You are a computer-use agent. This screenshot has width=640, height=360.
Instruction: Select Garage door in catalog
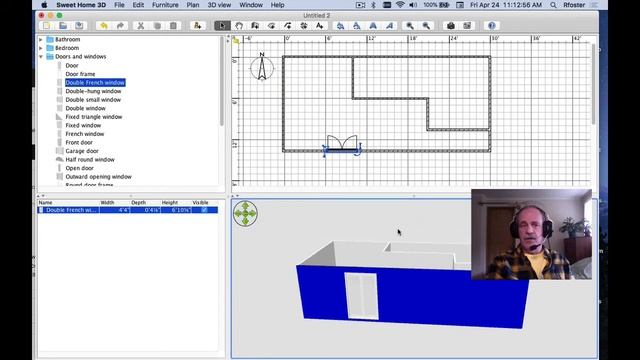coord(82,151)
